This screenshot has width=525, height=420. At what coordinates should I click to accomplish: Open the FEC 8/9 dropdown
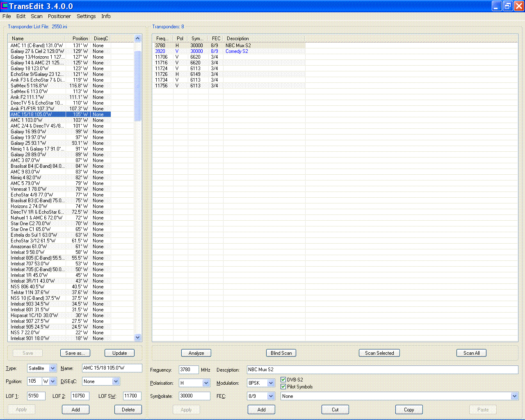click(x=271, y=396)
